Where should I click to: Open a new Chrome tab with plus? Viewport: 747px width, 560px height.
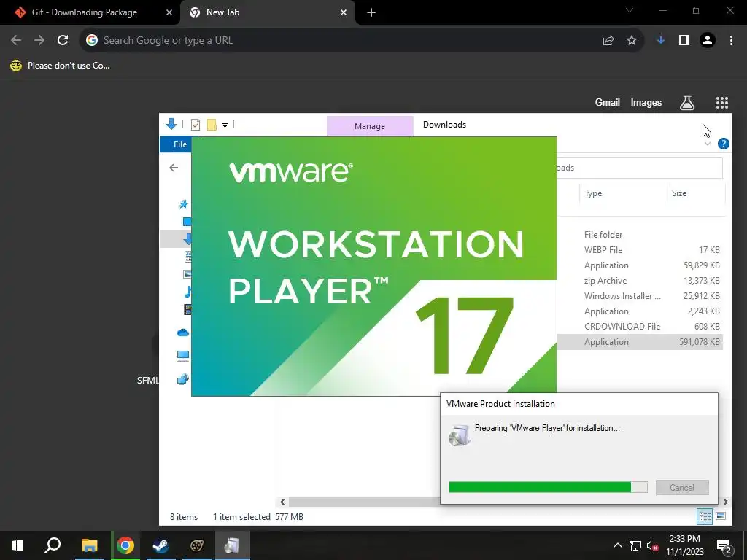(x=371, y=13)
